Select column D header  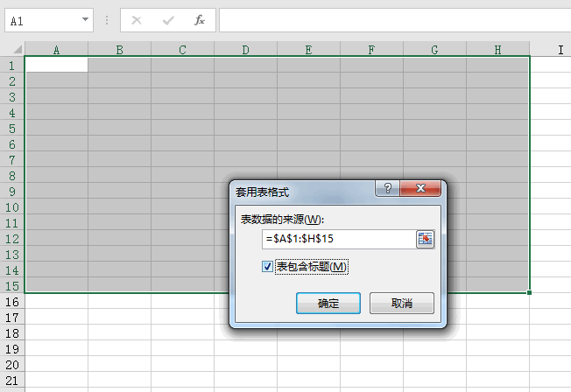(x=245, y=50)
